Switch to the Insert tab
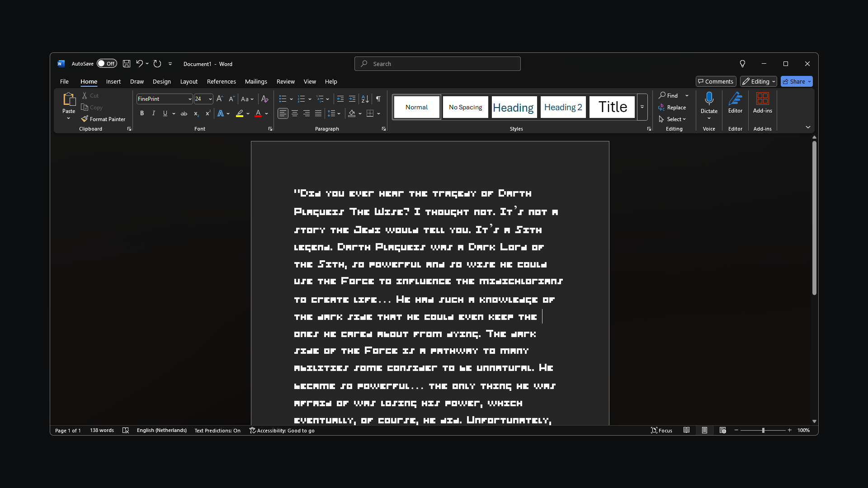 113,81
